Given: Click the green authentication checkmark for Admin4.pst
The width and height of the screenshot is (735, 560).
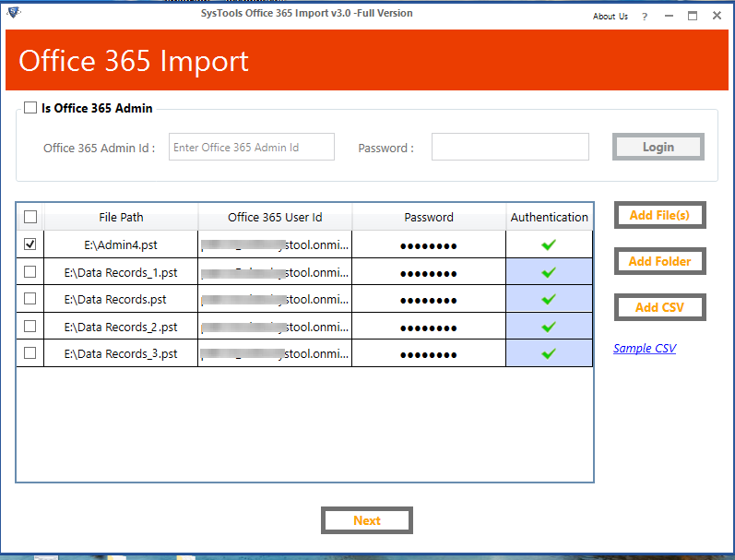Looking at the screenshot, I should pyautogui.click(x=549, y=244).
